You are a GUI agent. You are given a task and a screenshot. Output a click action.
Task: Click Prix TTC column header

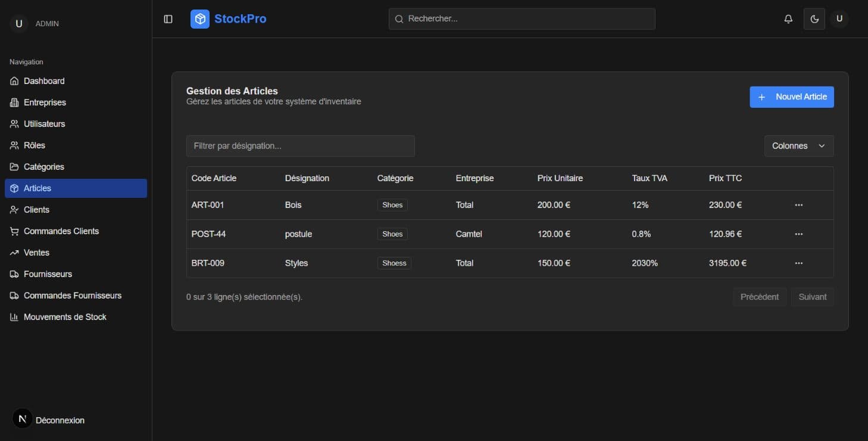click(x=726, y=178)
